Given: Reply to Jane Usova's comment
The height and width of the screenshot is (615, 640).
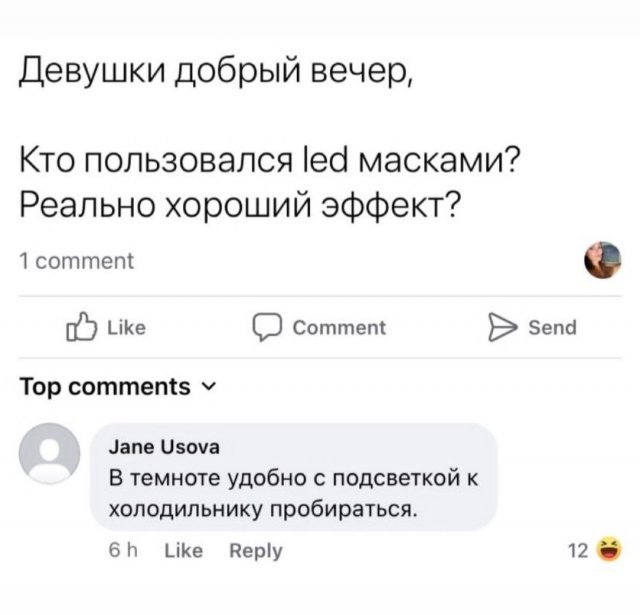Looking at the screenshot, I should 256,550.
